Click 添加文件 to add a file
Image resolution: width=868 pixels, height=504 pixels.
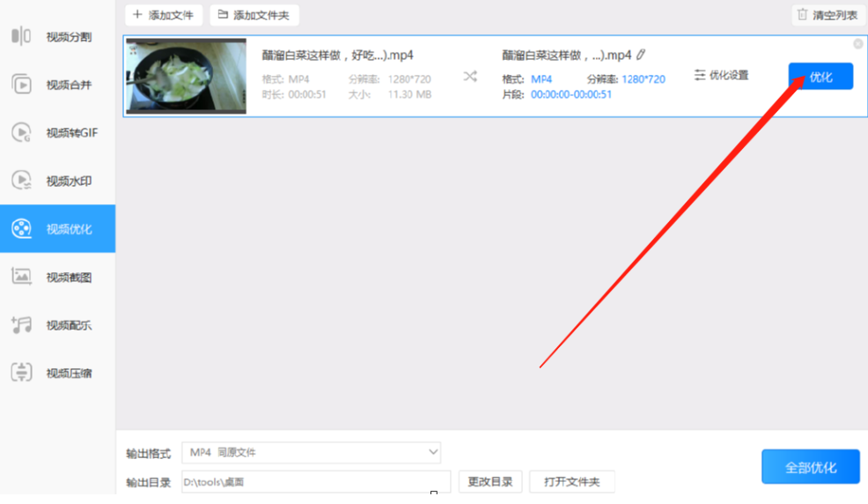(164, 15)
